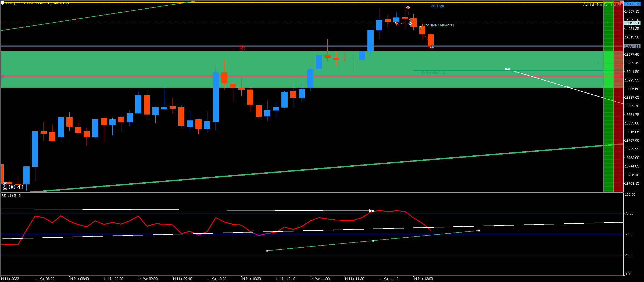Click the small red arrow marker near price 13959.45
The width and height of the screenshot is (644, 282).
pos(622,63)
